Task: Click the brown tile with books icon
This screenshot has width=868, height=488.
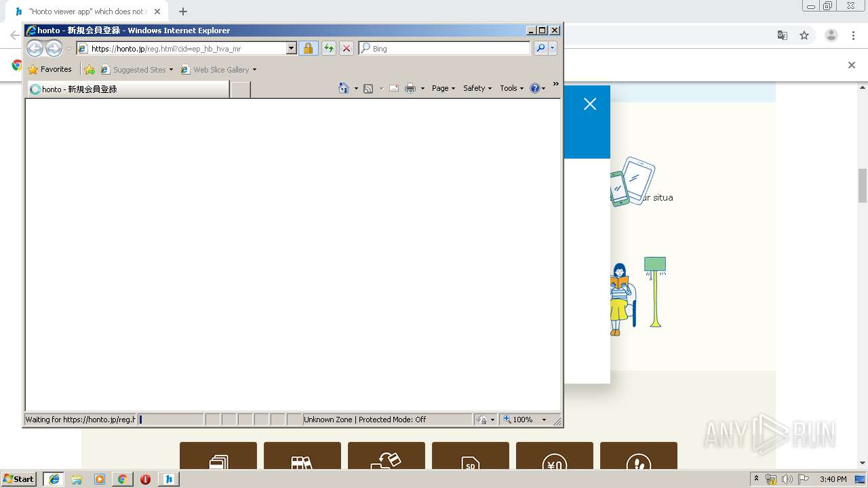Action: [218, 456]
